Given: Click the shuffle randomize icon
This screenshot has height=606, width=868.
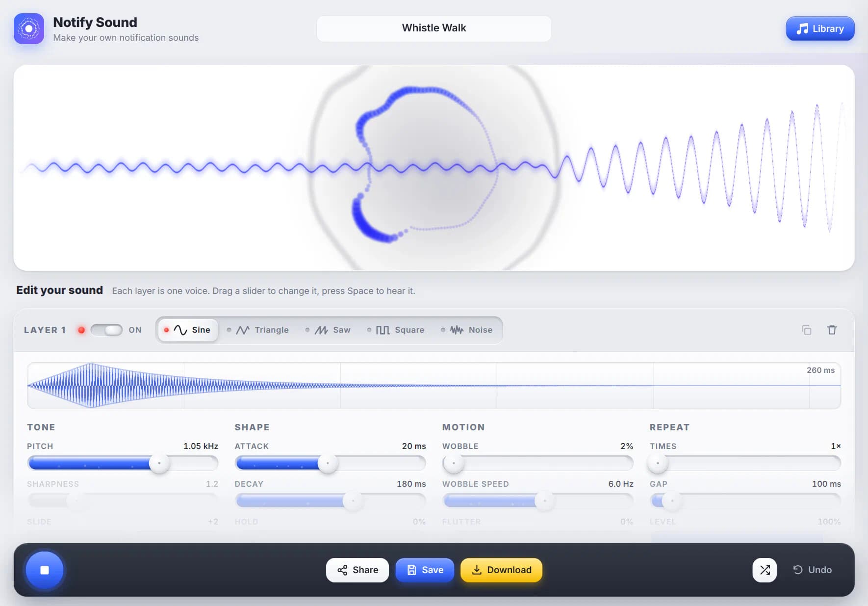Looking at the screenshot, I should point(765,570).
